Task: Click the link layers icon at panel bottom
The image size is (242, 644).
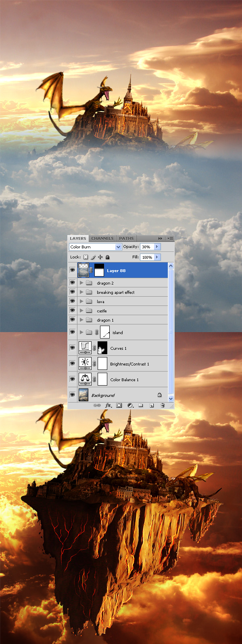Action: [x=97, y=405]
